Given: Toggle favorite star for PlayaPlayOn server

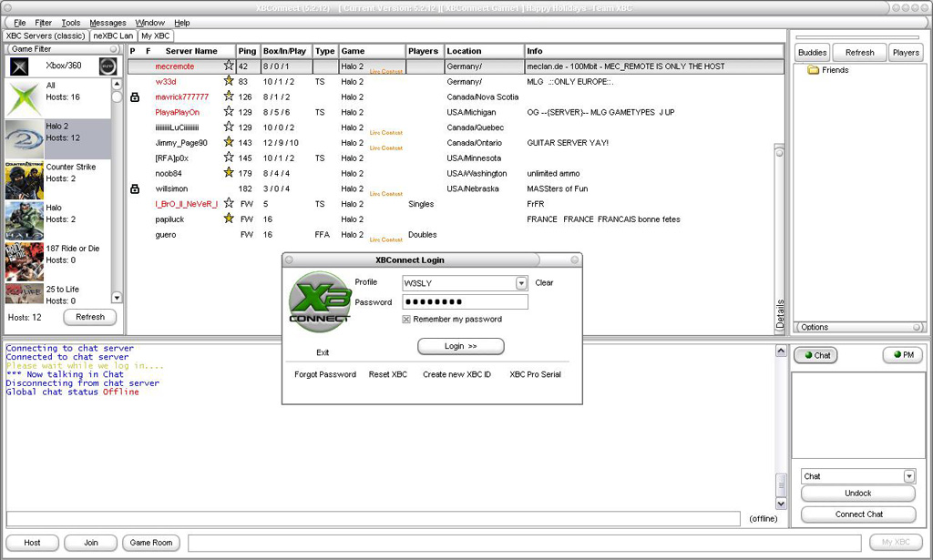Looking at the screenshot, I should [x=229, y=112].
